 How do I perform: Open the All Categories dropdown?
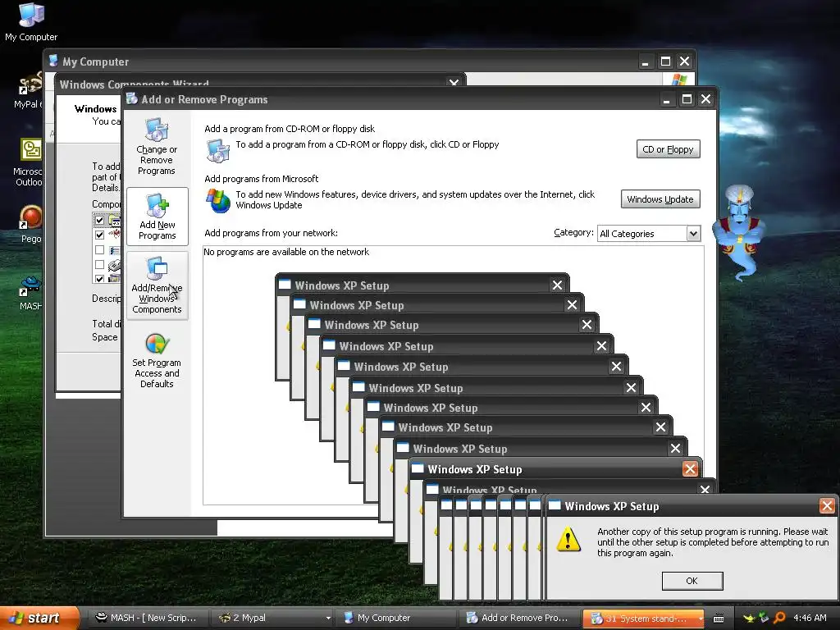pos(693,234)
